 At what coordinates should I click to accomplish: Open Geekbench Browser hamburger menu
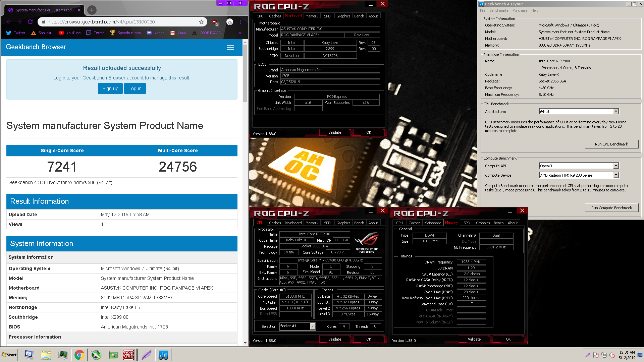pyautogui.click(x=230, y=47)
